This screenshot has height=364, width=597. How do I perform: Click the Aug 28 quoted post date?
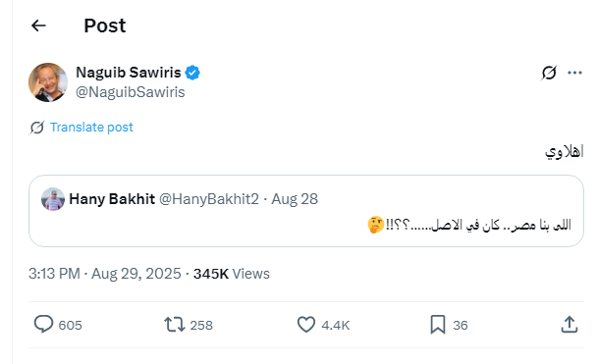(295, 199)
